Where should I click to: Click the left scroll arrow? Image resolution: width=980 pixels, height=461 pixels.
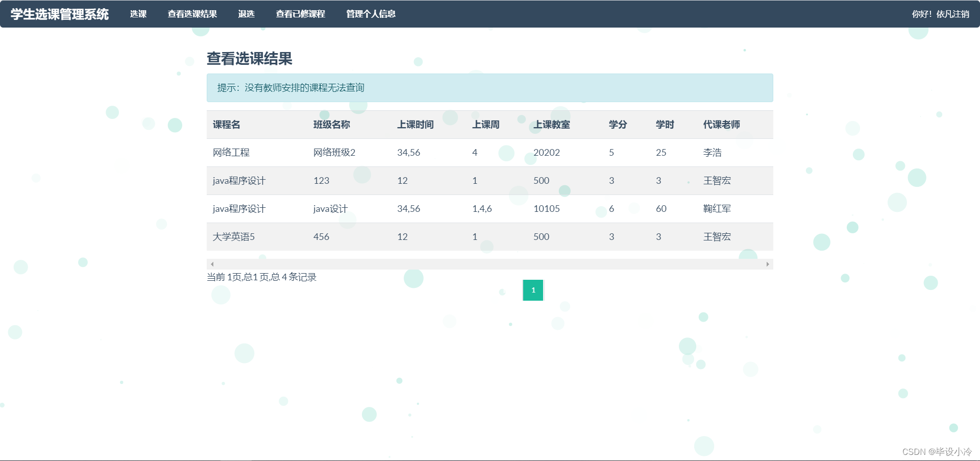pos(212,264)
